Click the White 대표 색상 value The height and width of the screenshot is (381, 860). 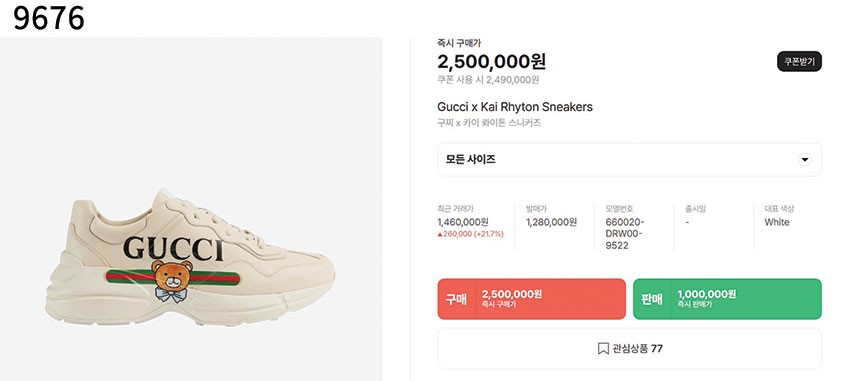(777, 222)
